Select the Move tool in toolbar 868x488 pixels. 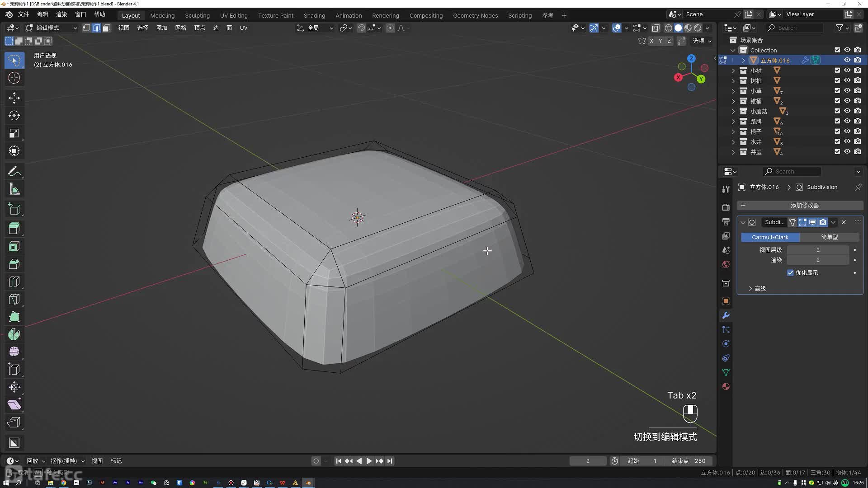click(x=14, y=98)
